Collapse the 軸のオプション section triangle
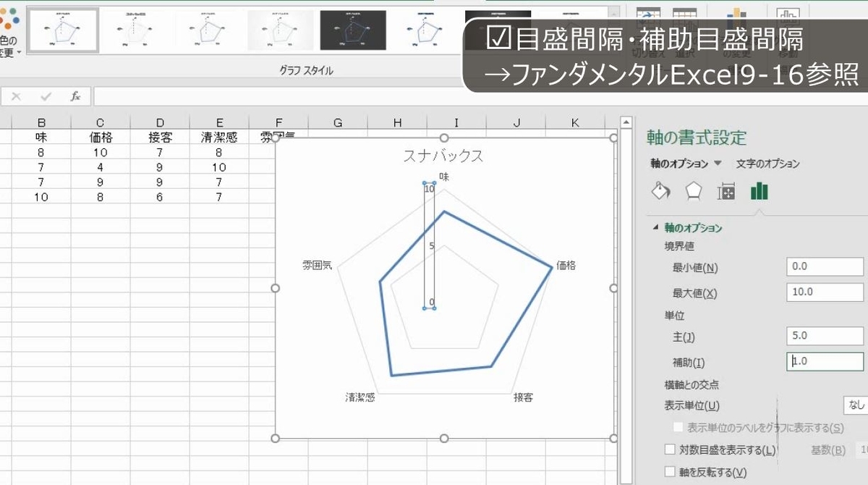Viewport: 868px width, 485px height. coord(656,227)
